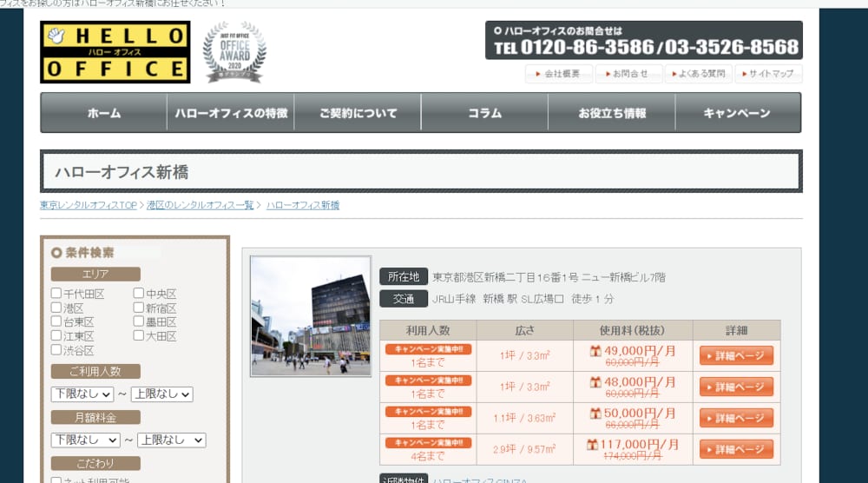The image size is (868, 483).
Task: Click the 1.1坪 / 3.63㎡ size cell
Action: point(524,418)
